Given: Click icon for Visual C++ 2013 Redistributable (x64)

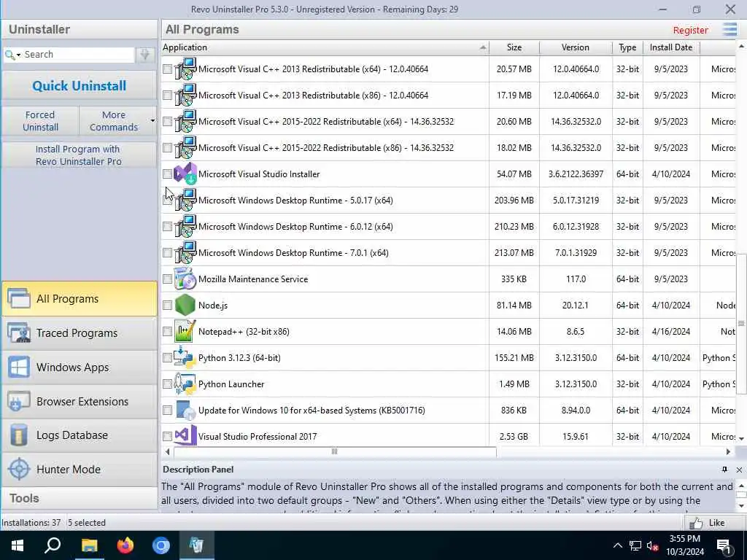Looking at the screenshot, I should pyautogui.click(x=185, y=69).
